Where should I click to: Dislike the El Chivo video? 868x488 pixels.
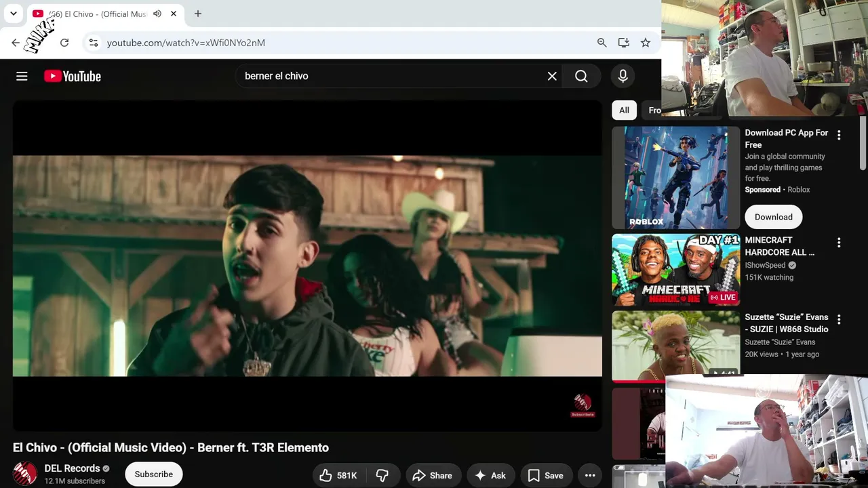click(x=382, y=475)
